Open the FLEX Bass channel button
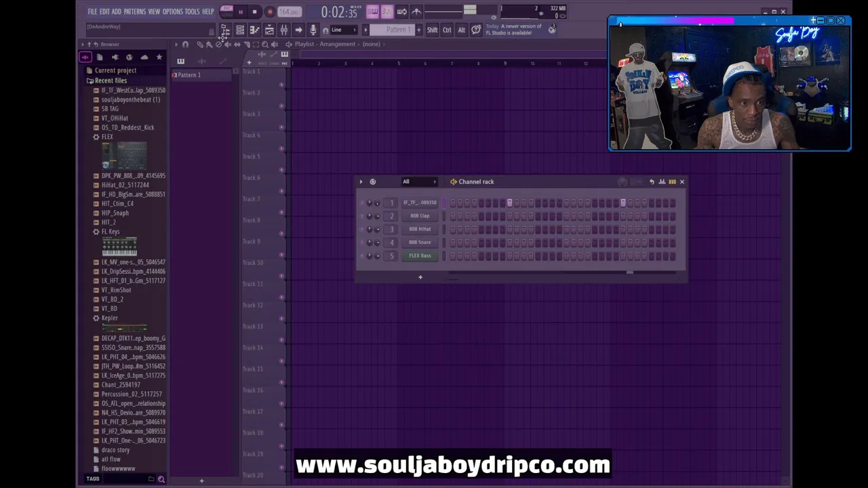The width and height of the screenshot is (868, 488). coord(420,256)
